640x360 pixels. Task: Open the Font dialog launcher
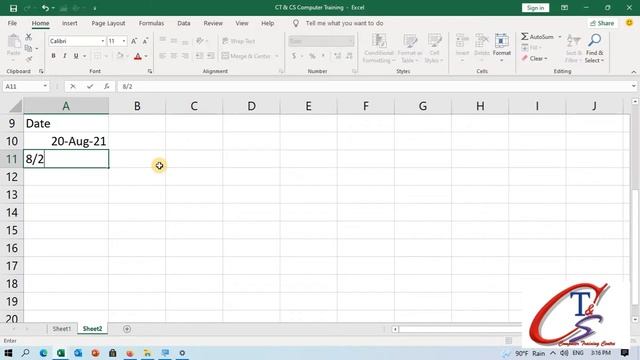150,71
